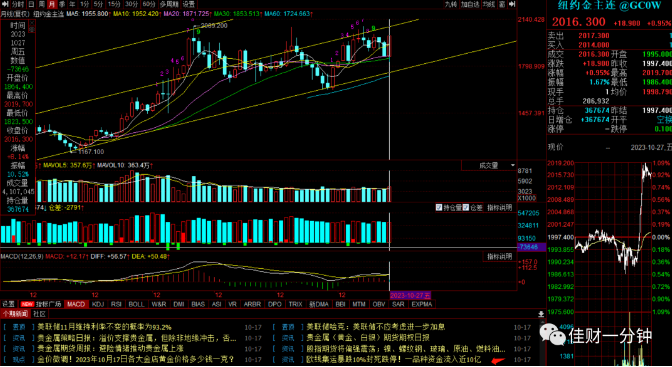Viewport: 672px width, 367px height.
Task: Switch chart to 60分 period
Action: (149, 4)
